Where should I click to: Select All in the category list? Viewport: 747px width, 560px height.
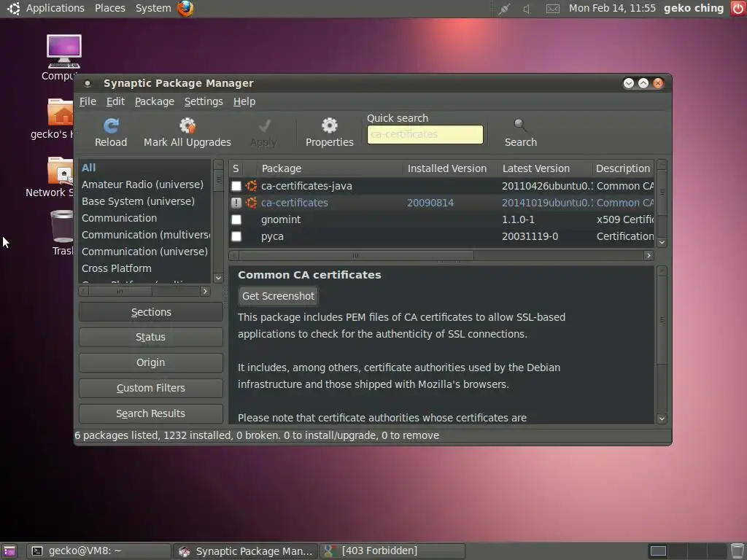[145, 168]
